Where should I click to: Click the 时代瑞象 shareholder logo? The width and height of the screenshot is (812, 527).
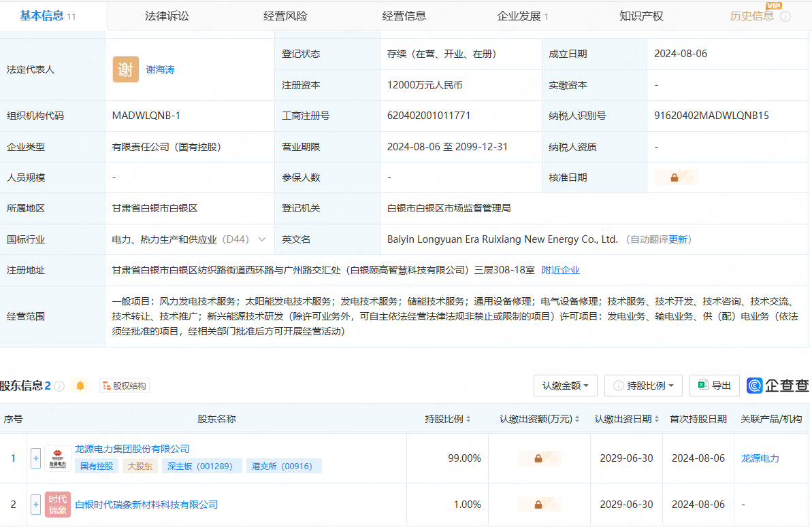pyautogui.click(x=58, y=505)
